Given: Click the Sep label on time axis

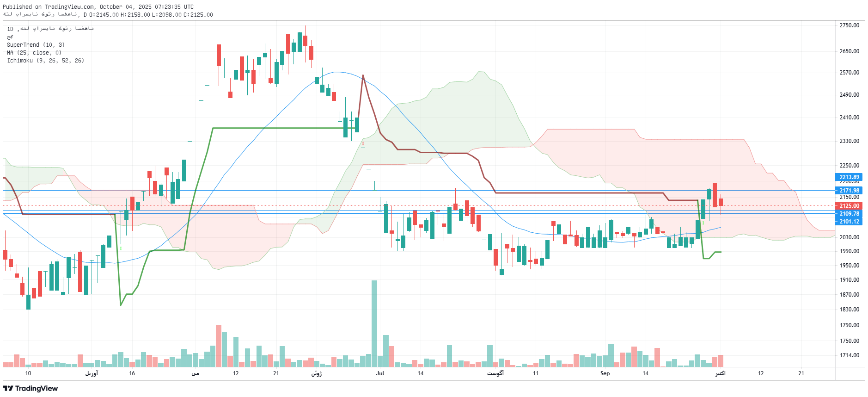Looking at the screenshot, I should [605, 373].
